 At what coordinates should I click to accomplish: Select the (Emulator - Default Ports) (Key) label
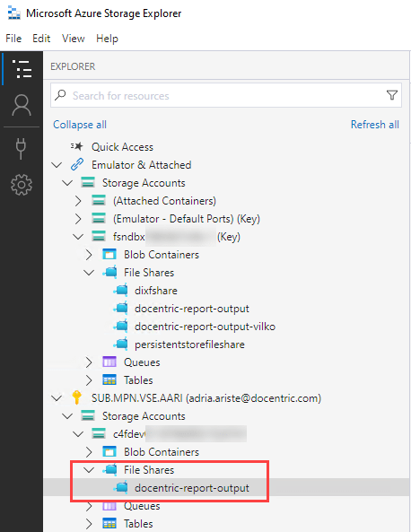[x=187, y=219]
